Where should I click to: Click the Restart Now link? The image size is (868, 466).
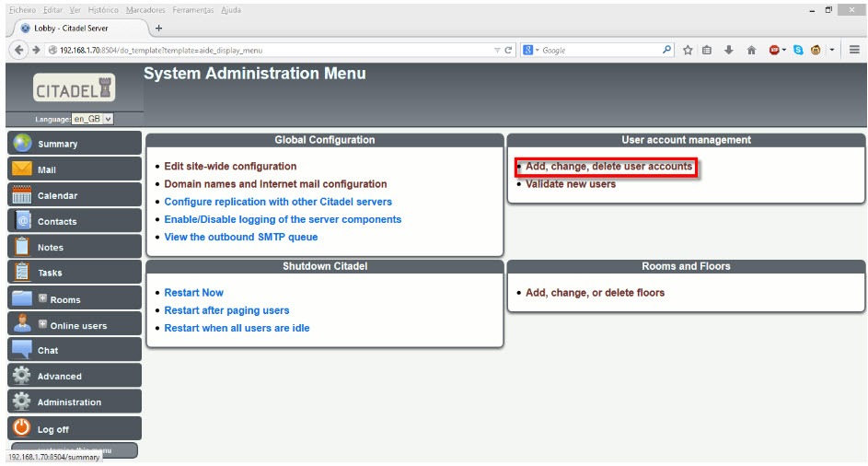pyautogui.click(x=193, y=293)
